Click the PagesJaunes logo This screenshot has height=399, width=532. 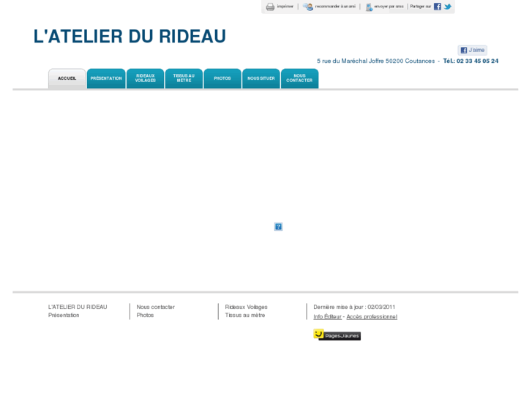click(x=337, y=335)
